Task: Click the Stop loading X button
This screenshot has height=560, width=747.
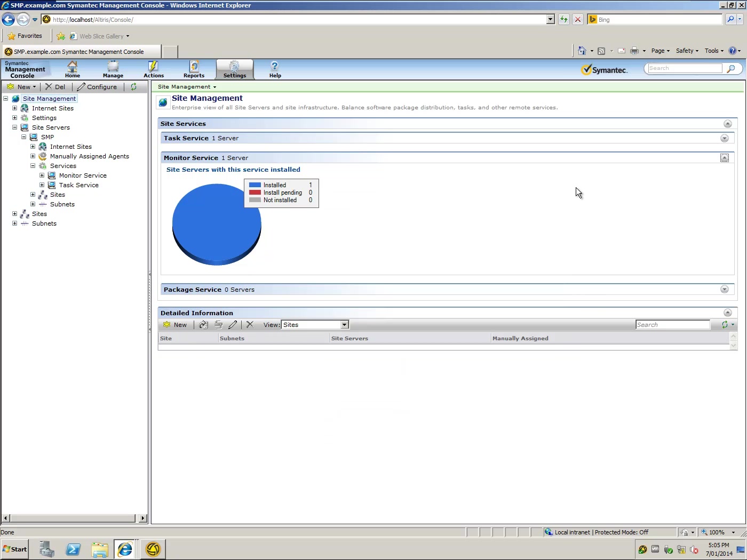Action: point(577,19)
